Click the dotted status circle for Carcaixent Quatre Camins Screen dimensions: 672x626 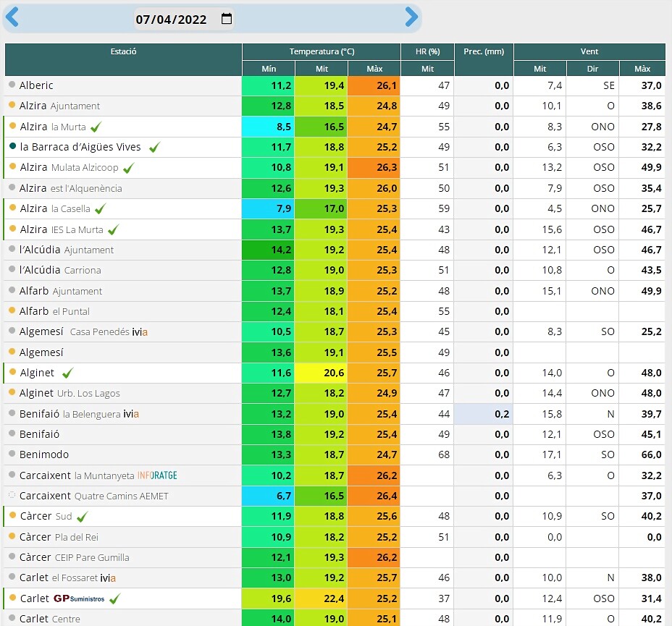click(x=12, y=495)
